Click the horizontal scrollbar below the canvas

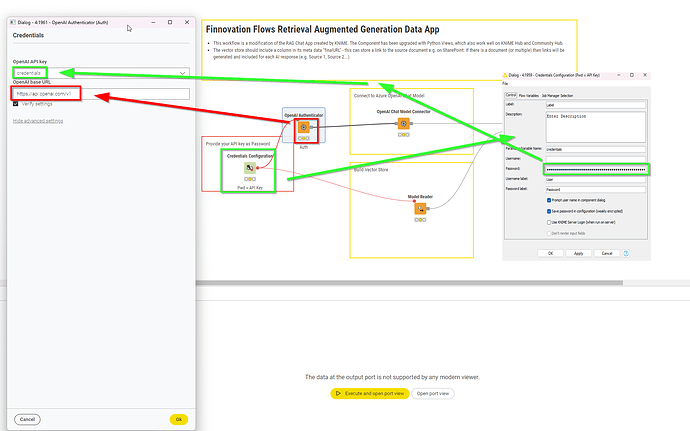click(x=409, y=283)
